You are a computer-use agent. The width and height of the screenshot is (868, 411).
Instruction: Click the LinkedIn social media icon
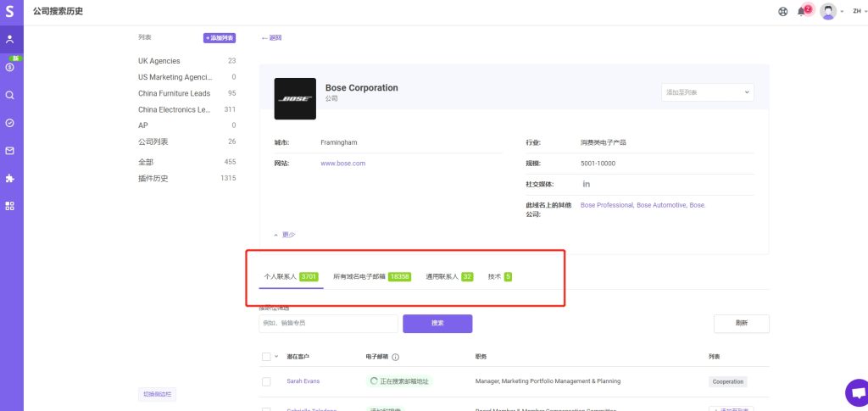pyautogui.click(x=587, y=184)
